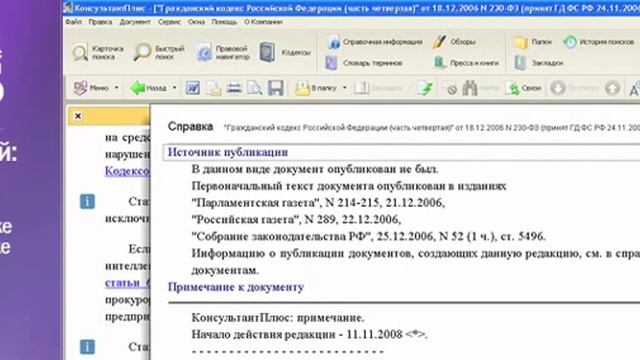Open the Окна menu
The height and width of the screenshot is (360, 640).
pos(196,22)
